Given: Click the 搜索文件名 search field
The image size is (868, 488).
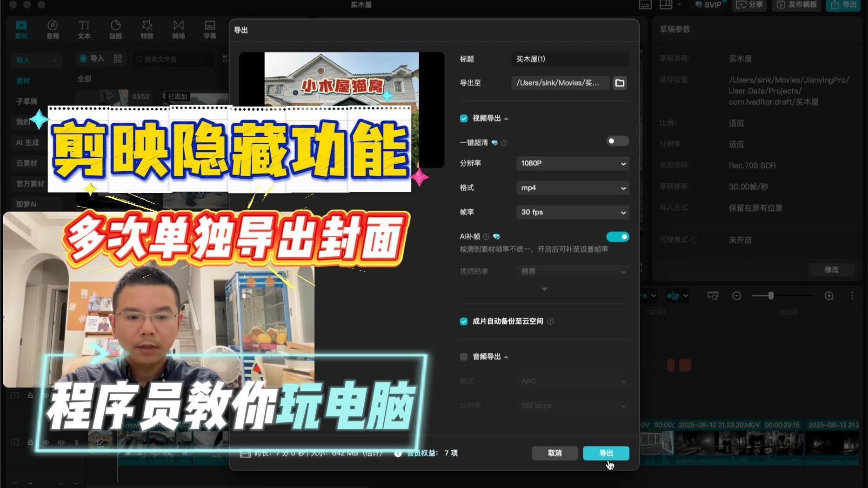Looking at the screenshot, I should point(173,59).
